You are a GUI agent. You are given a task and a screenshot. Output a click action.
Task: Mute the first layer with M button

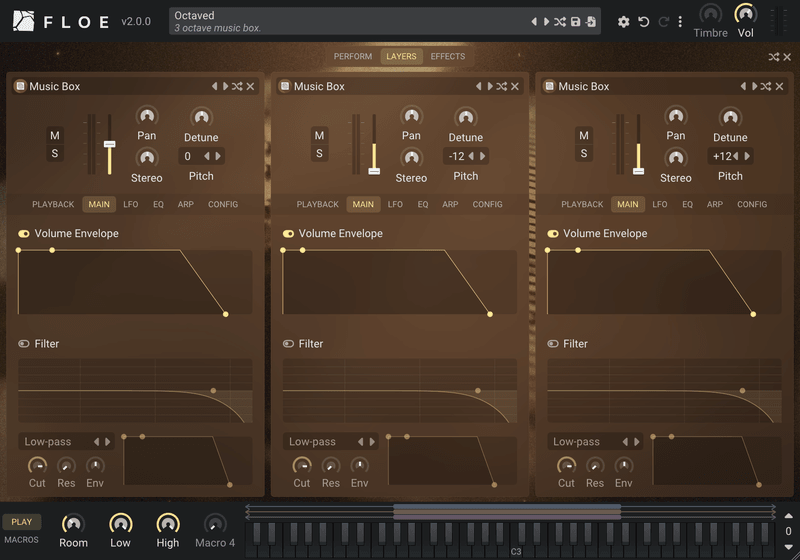point(55,135)
